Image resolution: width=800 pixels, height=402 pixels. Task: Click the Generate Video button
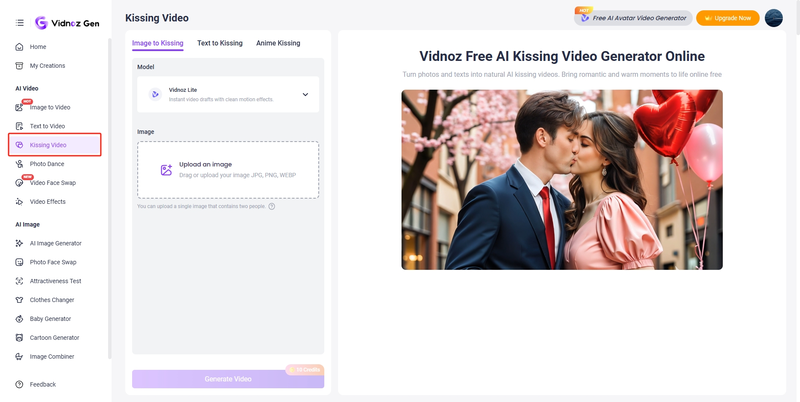[x=228, y=379]
